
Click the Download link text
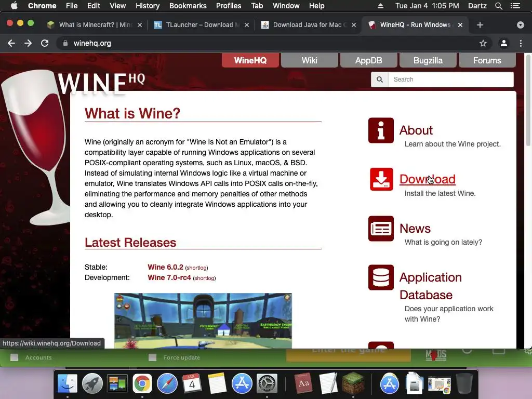pos(428,179)
